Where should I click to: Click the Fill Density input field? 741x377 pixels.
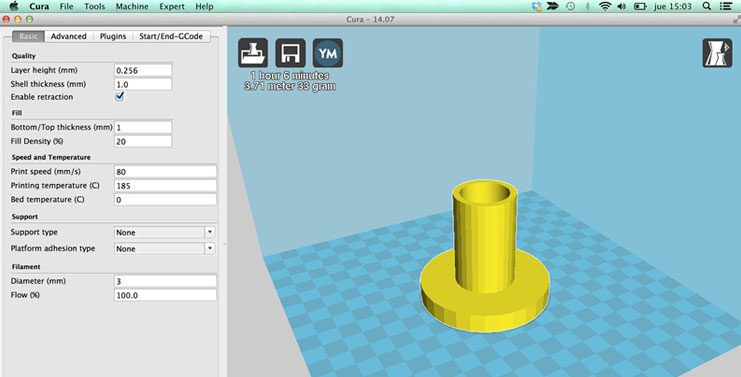click(x=143, y=141)
